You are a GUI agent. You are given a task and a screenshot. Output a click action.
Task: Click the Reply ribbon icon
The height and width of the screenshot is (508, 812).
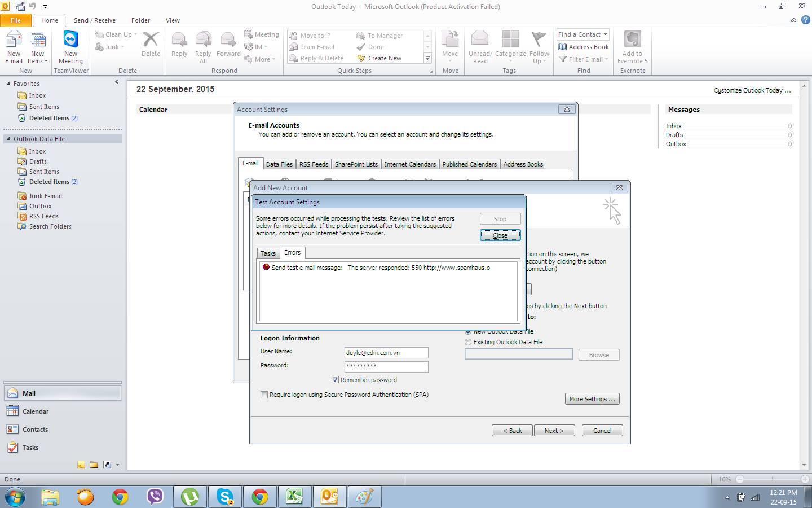coord(179,45)
